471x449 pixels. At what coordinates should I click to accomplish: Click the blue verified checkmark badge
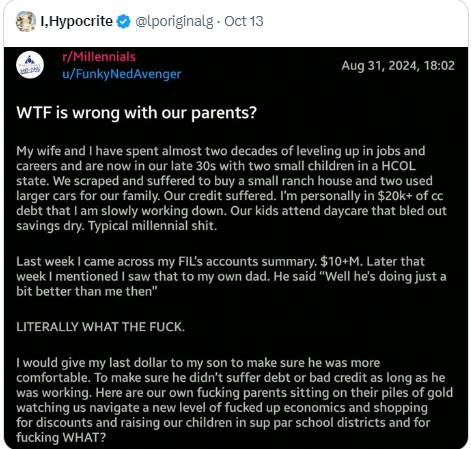tap(123, 22)
